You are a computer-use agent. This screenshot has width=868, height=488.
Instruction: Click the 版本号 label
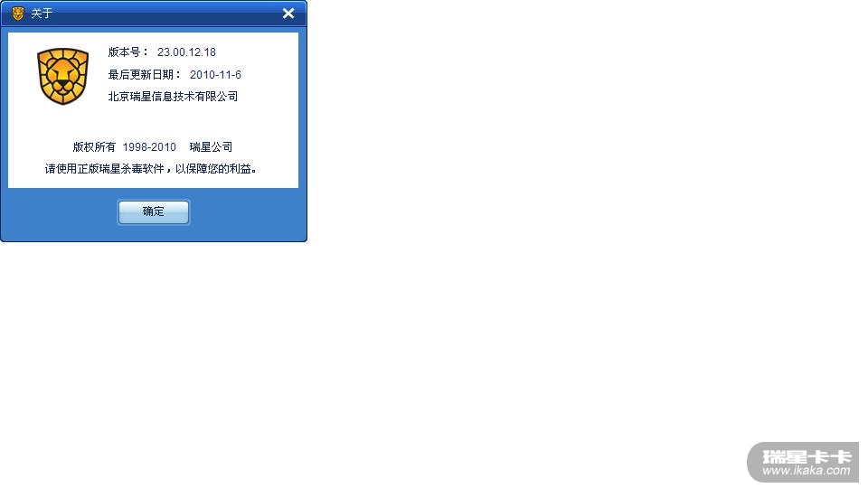(127, 52)
